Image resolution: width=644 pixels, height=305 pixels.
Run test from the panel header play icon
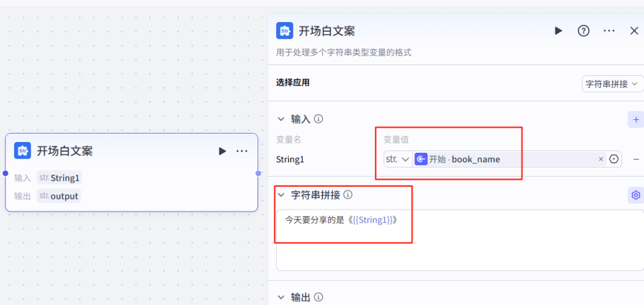558,31
